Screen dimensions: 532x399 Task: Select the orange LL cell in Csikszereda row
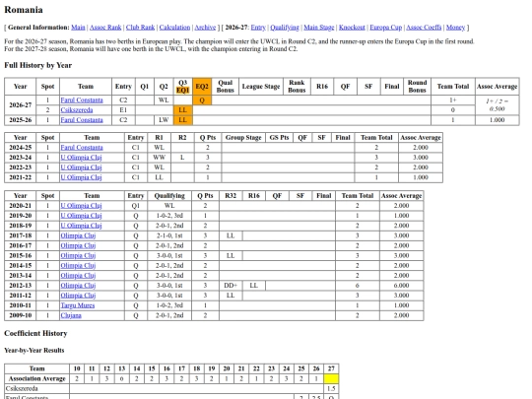[x=182, y=110]
